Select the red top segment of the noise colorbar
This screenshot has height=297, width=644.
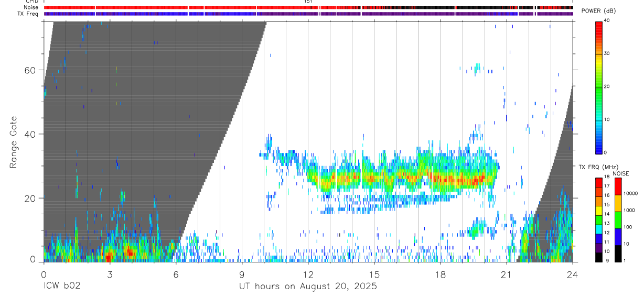point(618,186)
